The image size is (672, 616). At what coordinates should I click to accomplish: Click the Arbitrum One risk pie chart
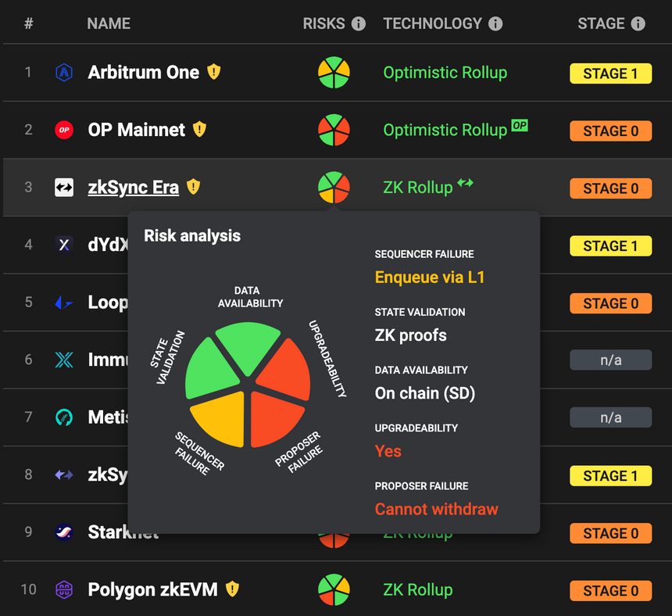[334, 73]
